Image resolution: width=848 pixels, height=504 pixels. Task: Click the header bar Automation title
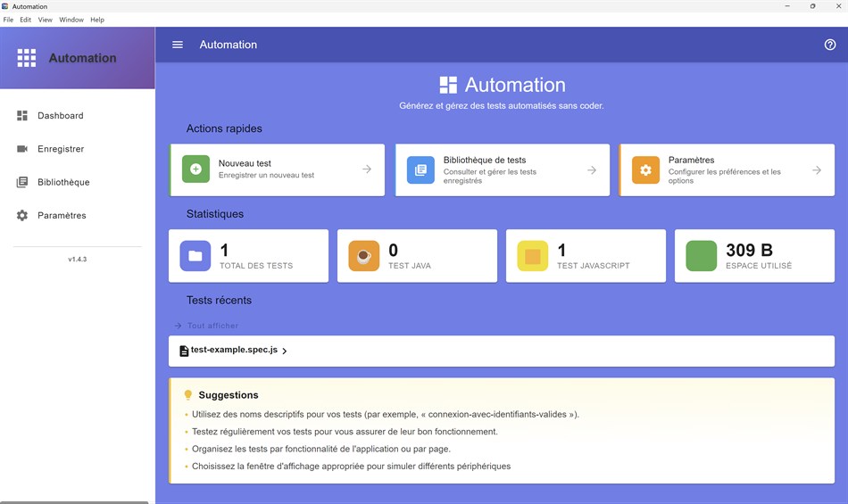[229, 45]
